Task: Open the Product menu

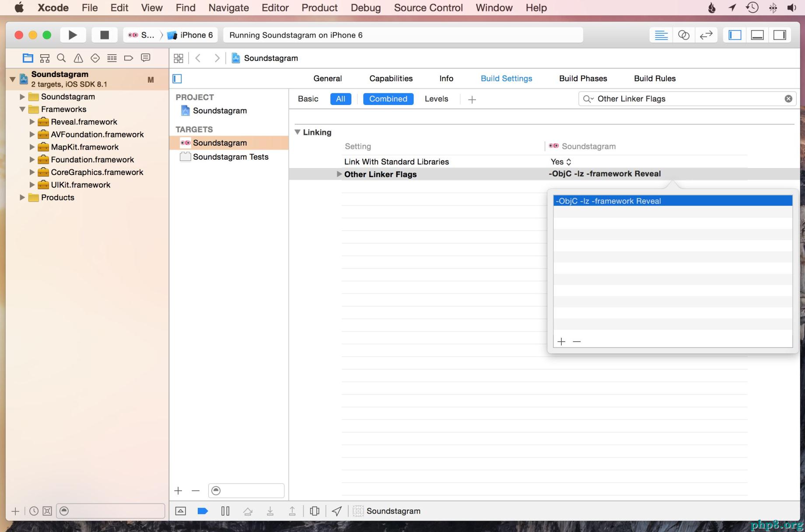Action: point(319,8)
